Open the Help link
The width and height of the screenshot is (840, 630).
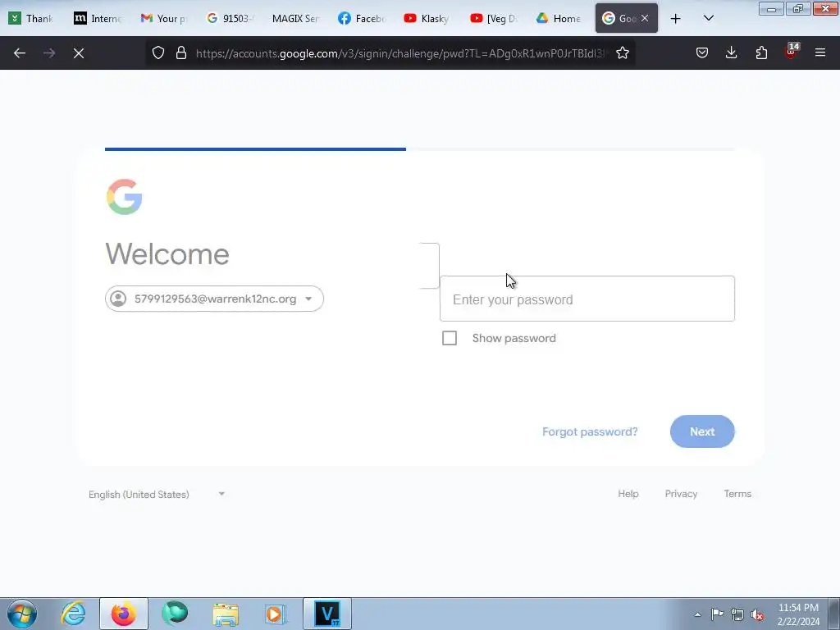click(x=628, y=493)
